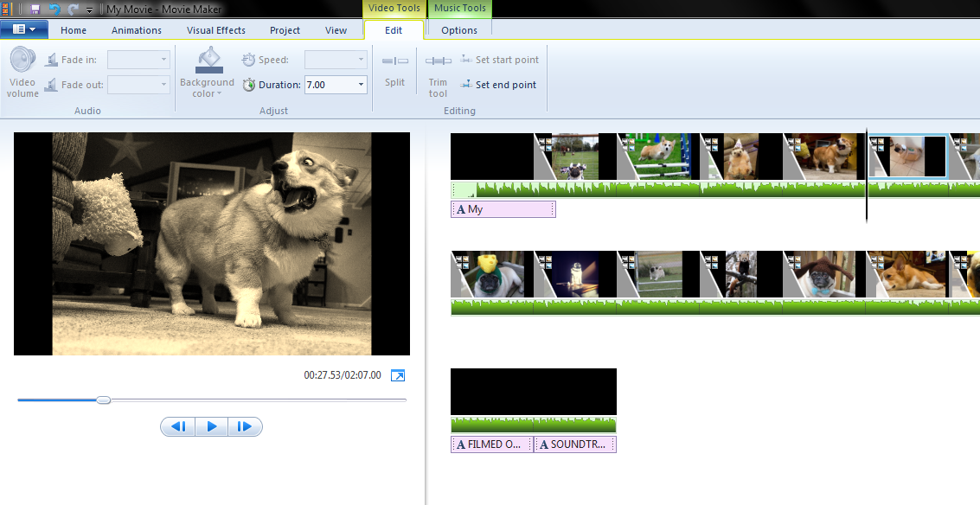Undo the last action
The height and width of the screenshot is (505, 980).
54,9
